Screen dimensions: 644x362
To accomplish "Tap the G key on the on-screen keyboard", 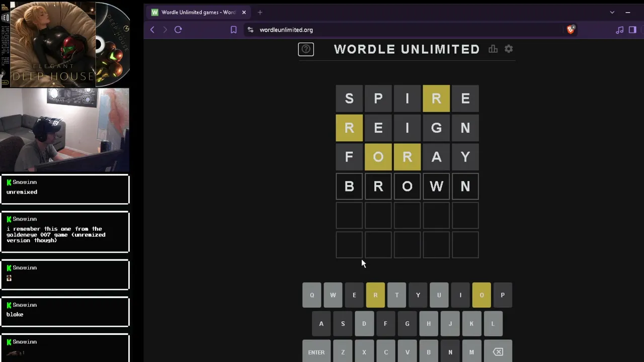I will pos(407,324).
